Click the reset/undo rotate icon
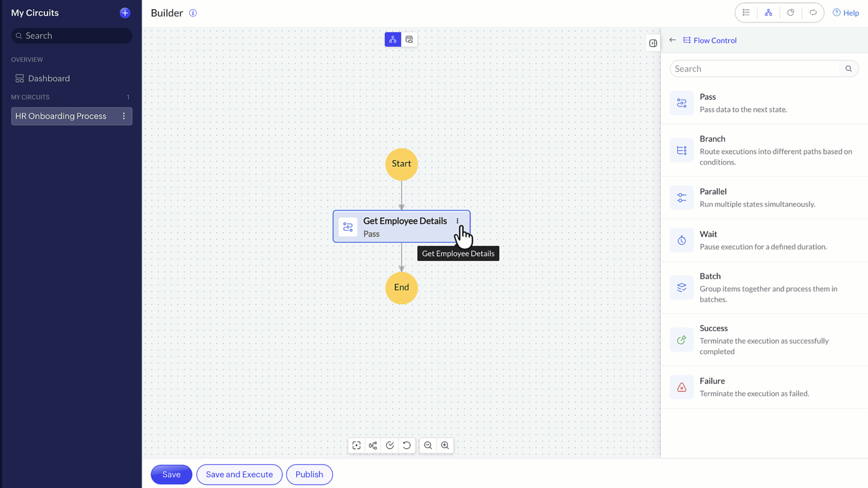This screenshot has height=488, width=868. (x=407, y=446)
